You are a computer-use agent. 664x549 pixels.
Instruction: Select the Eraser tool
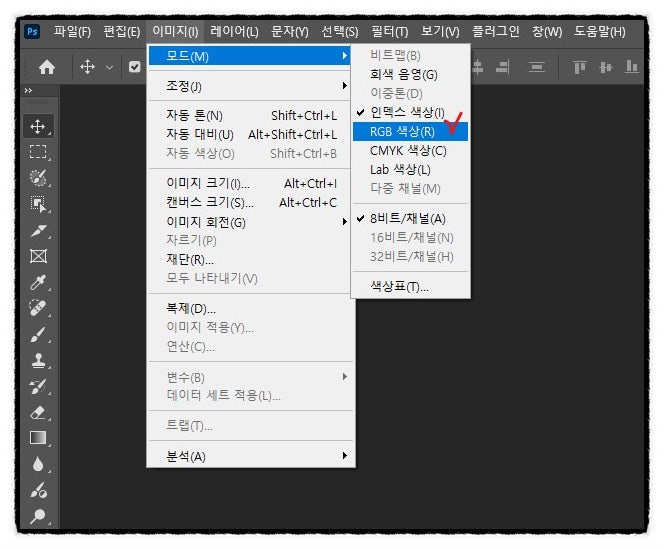coord(38,412)
